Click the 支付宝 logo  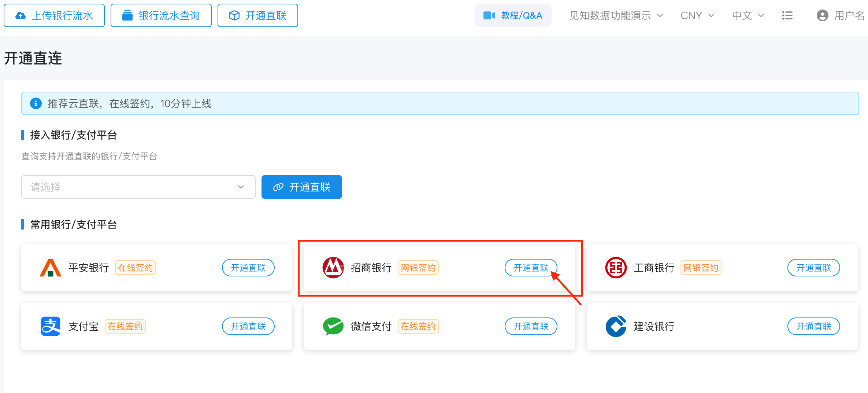(x=51, y=326)
